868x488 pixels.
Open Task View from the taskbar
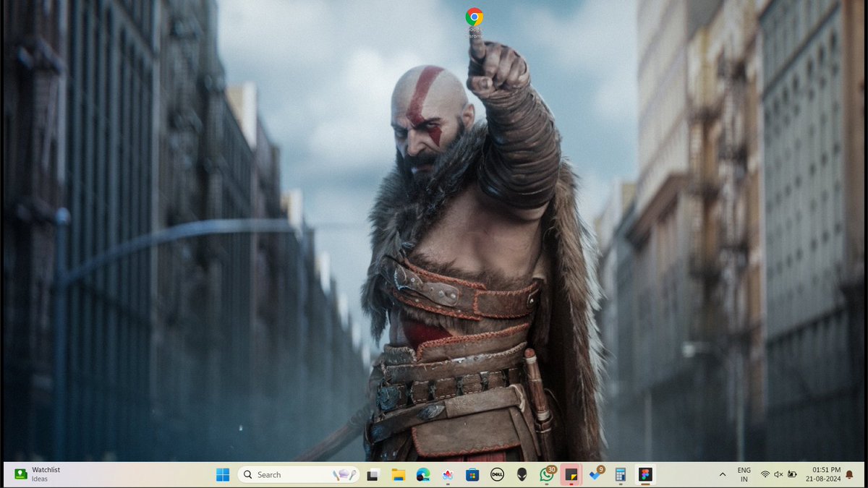coord(373,475)
